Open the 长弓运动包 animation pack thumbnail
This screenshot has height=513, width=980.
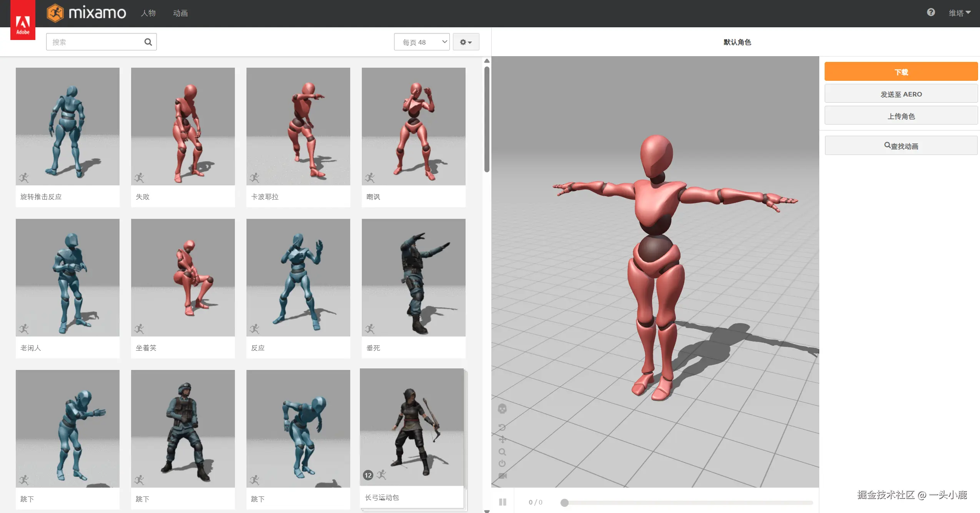click(412, 427)
